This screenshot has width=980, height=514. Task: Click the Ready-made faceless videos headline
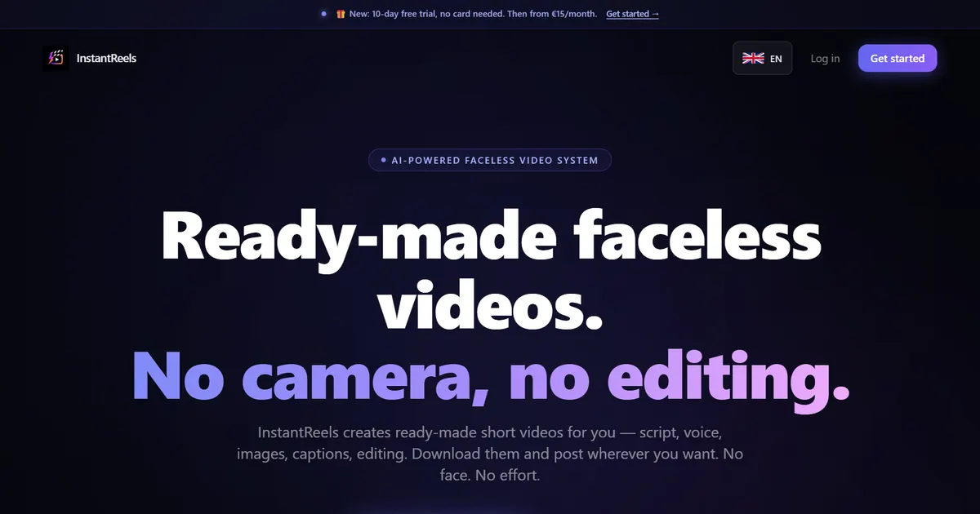(490, 269)
